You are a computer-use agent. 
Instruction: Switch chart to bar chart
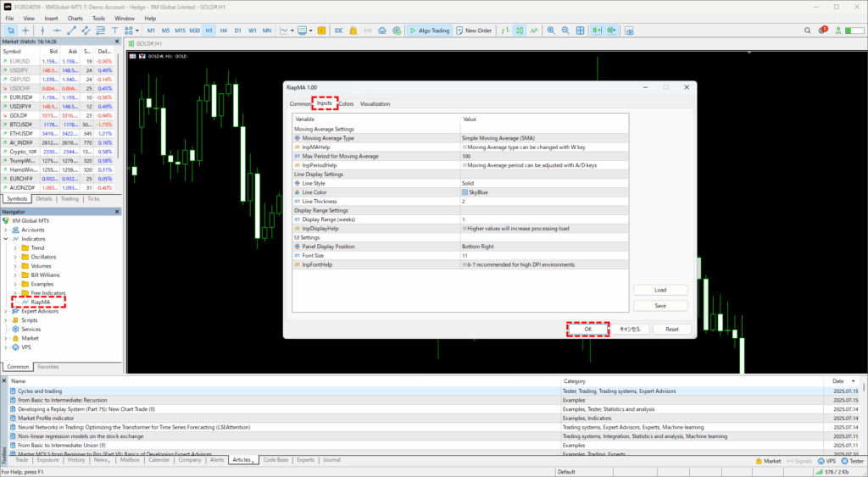[505, 31]
